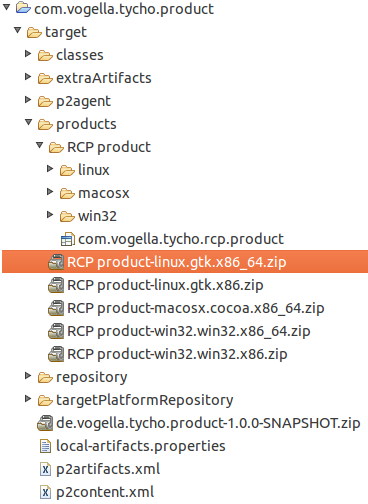Select RCP product-win32.win32.x86_64.zip file name

[189, 332]
